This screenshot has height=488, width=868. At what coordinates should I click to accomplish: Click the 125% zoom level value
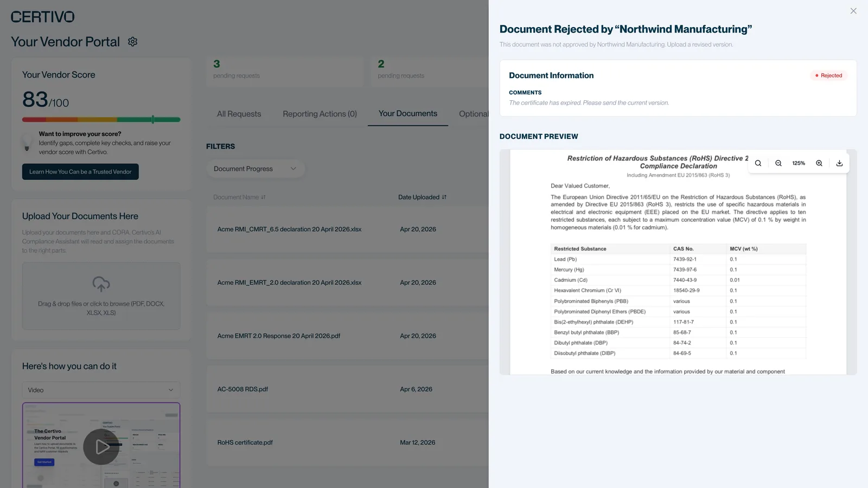[799, 163]
